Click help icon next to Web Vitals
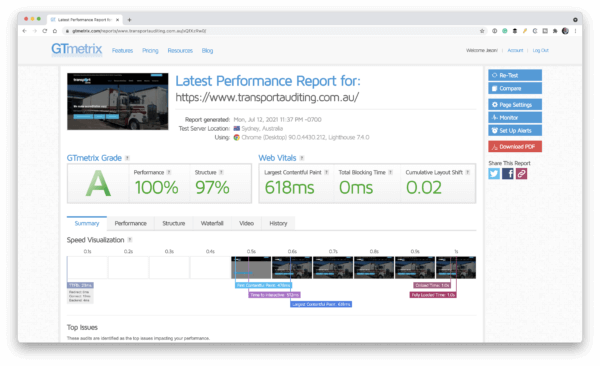 (302, 158)
